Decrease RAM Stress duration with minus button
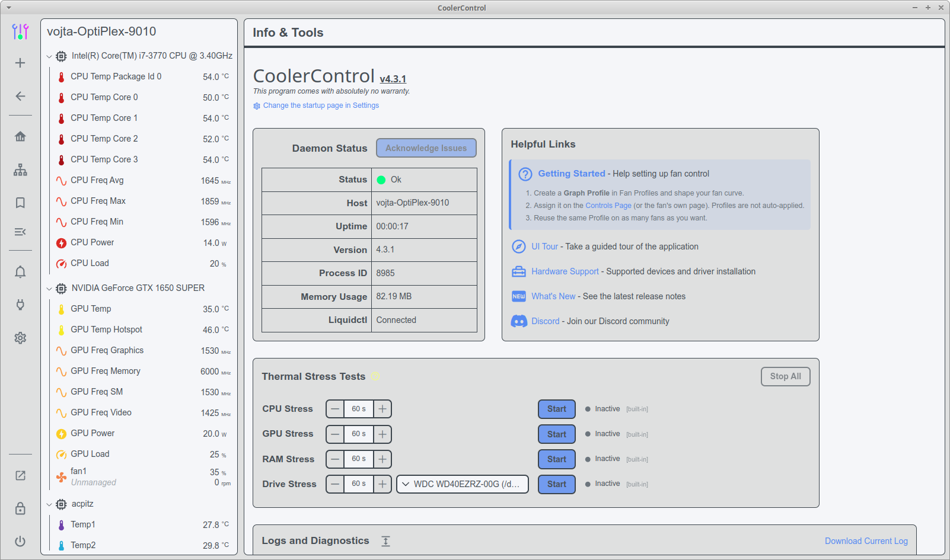 (335, 459)
